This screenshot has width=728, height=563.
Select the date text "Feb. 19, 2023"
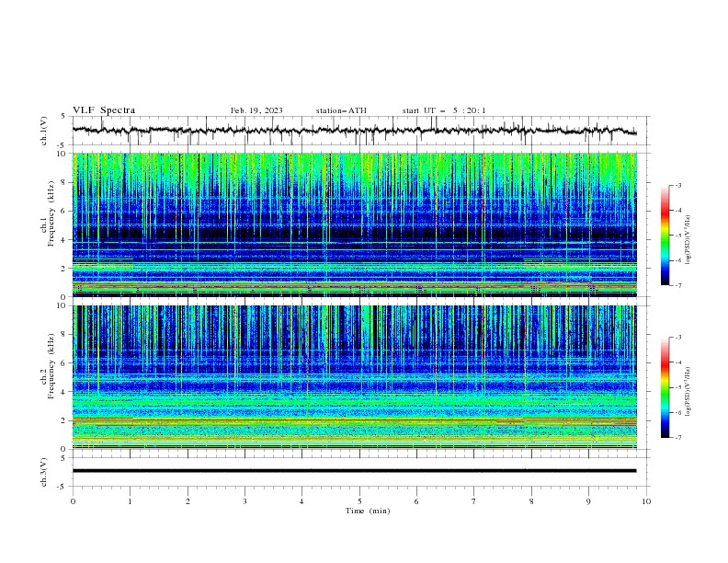256,110
